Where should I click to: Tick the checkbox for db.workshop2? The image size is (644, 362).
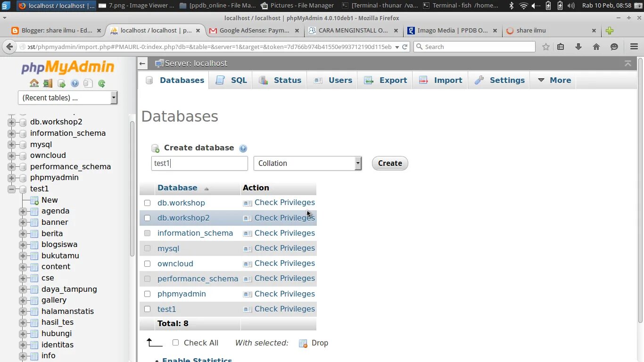[x=147, y=218]
